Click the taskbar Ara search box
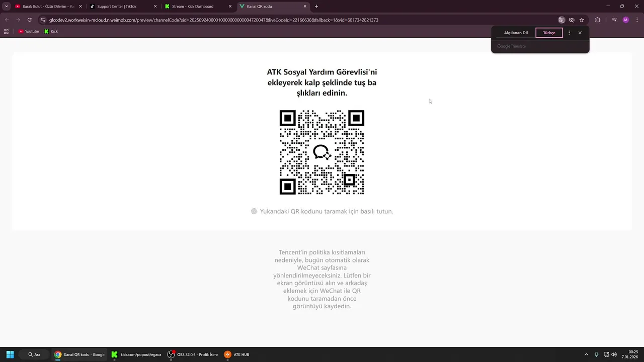 point(34,354)
